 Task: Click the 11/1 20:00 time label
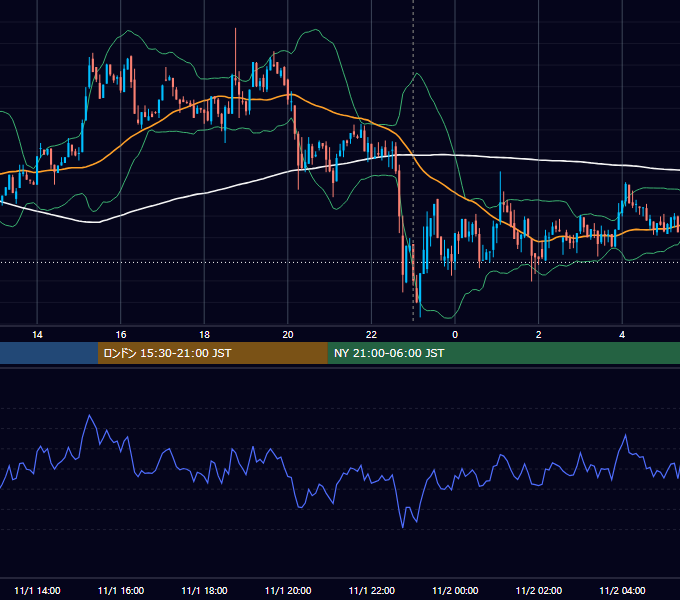click(x=288, y=590)
